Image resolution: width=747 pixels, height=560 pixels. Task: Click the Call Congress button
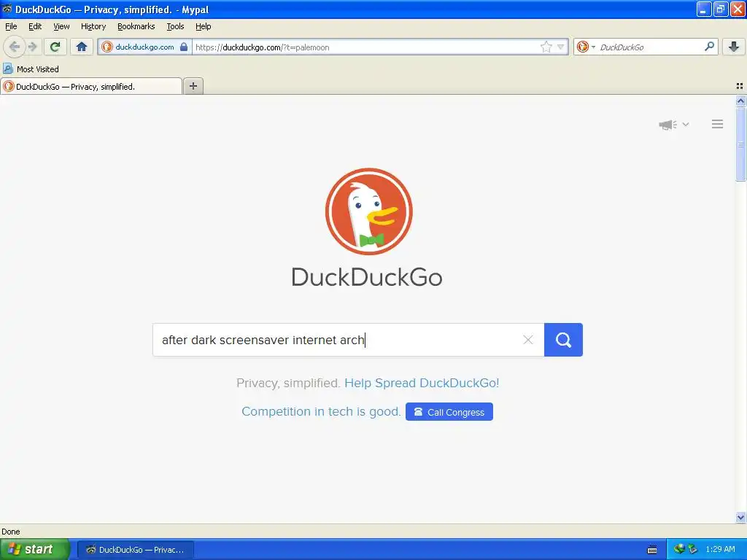point(449,412)
